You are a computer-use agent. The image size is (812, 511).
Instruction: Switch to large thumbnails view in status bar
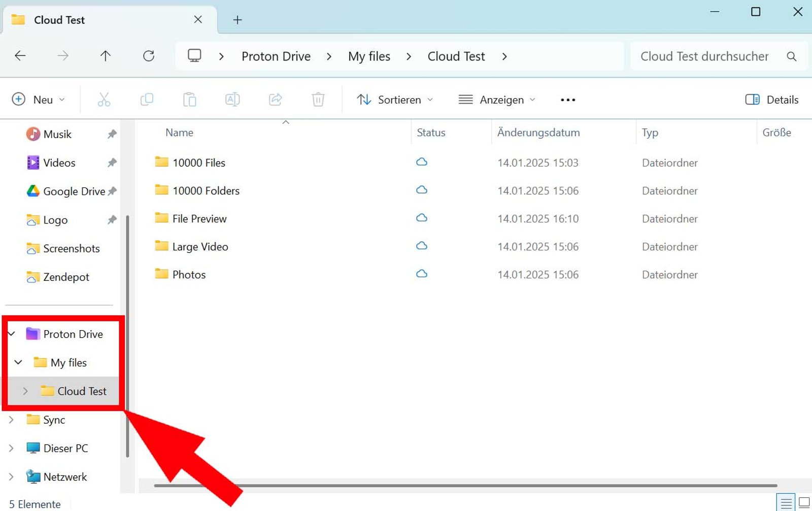(804, 503)
